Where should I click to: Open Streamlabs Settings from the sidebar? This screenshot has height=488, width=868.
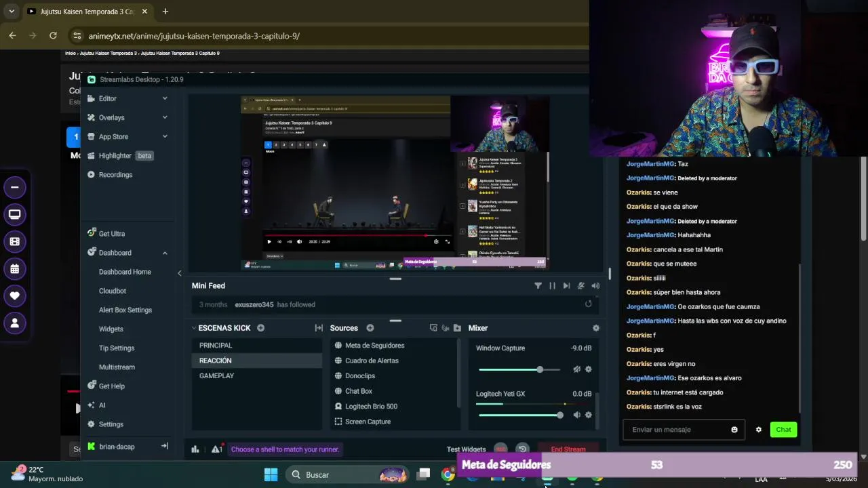point(111,424)
